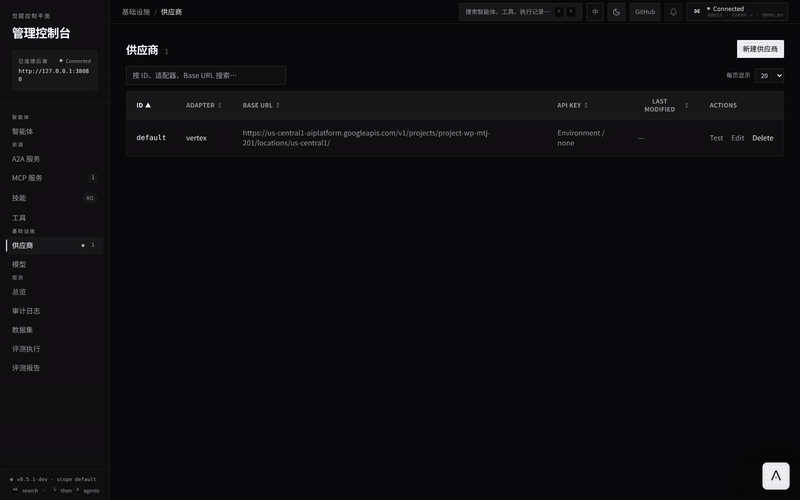Open the 总览 overview page
This screenshot has height=500, width=800.
pos(19,292)
